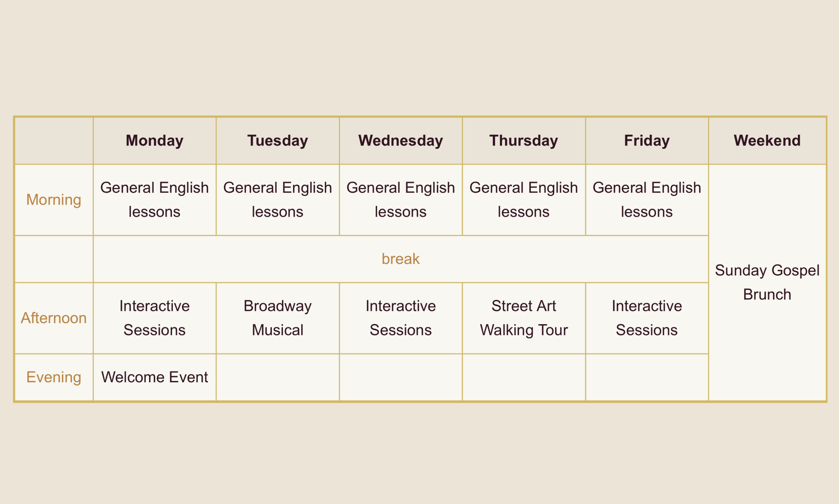Select Friday's Interactive Sessions cell
Image resolution: width=839 pixels, height=504 pixels.
pos(647,318)
